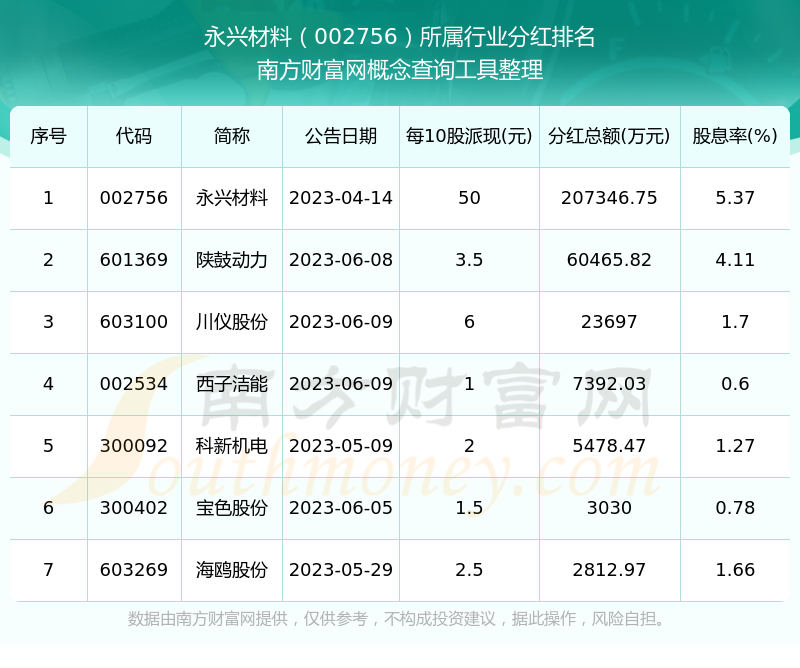Click dividend total 207346.75
Image resolution: width=800 pixels, height=668 pixels.
(x=609, y=198)
